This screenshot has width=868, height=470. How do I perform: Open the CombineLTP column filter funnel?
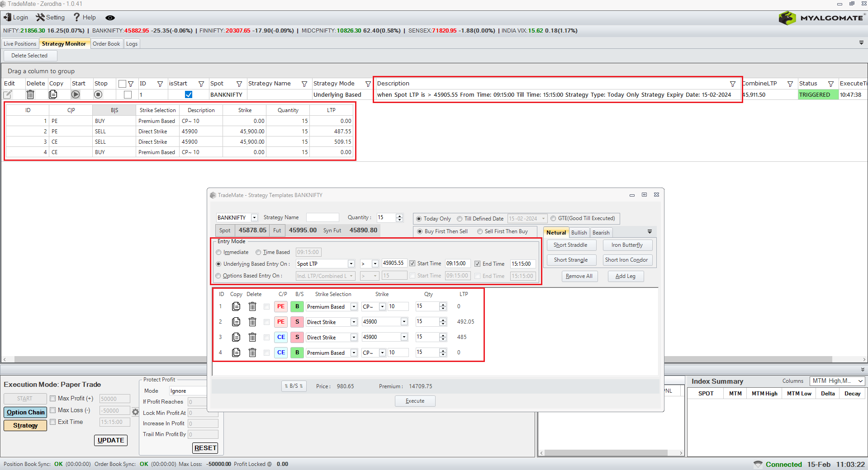click(790, 84)
